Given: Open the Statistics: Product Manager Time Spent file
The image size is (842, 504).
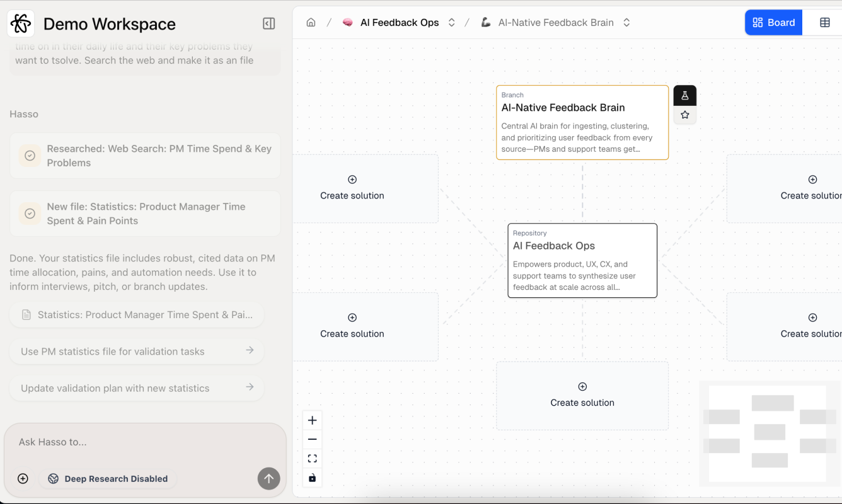Looking at the screenshot, I should pyautogui.click(x=137, y=315).
